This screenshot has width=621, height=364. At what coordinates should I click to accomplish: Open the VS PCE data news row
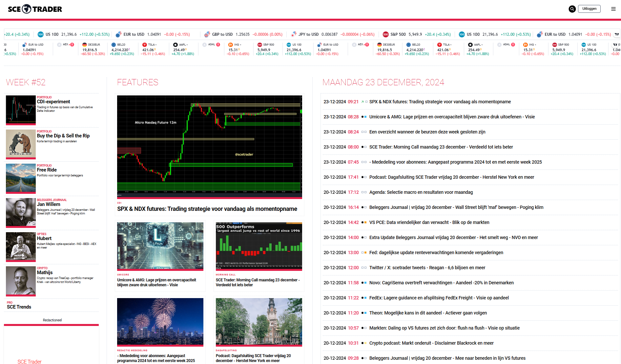[x=470, y=223]
